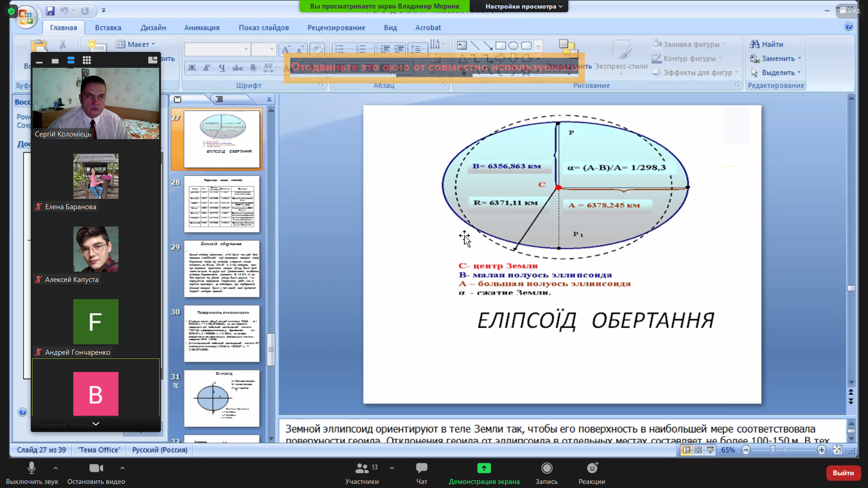Stop camera with Остановить видео

tap(96, 468)
